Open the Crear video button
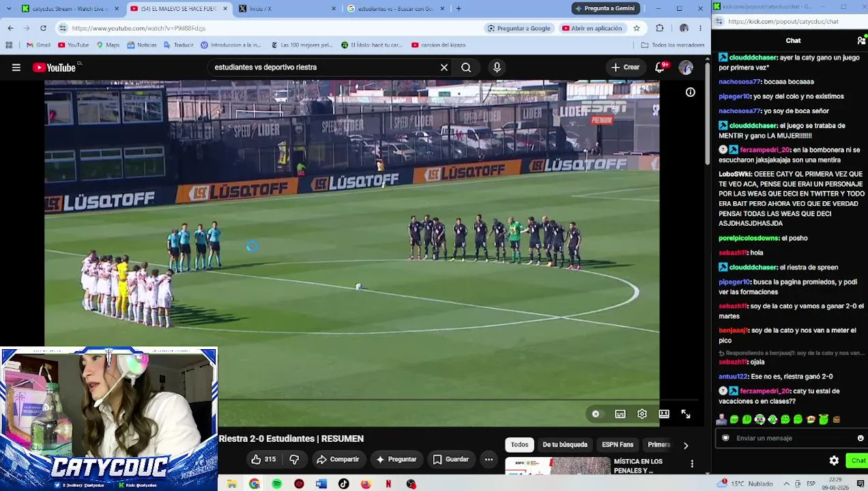The height and width of the screenshot is (491, 868). tap(625, 68)
